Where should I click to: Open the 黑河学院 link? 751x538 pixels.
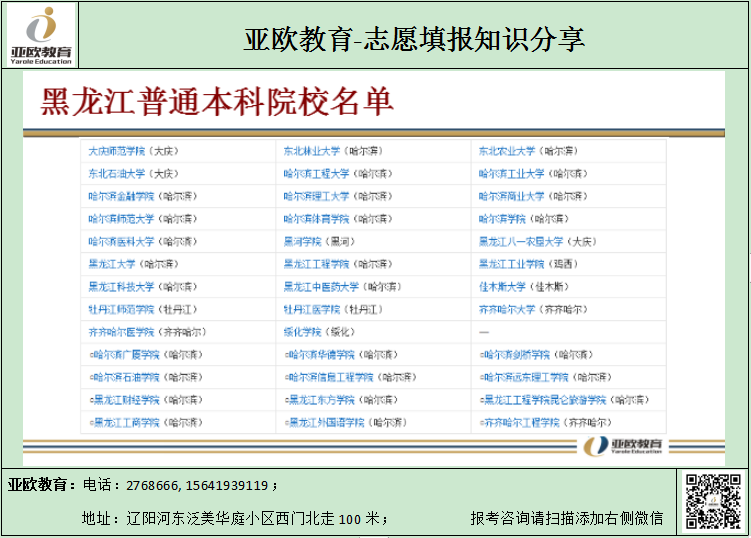[x=302, y=241]
